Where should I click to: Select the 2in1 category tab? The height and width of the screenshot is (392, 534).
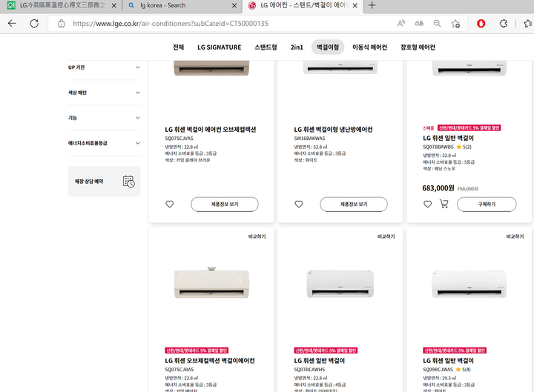click(x=297, y=47)
